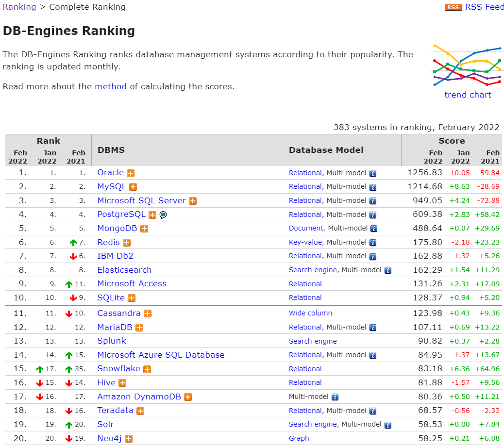Click the trend chart text link
Image resolution: width=504 pixels, height=446 pixels.
point(468,95)
